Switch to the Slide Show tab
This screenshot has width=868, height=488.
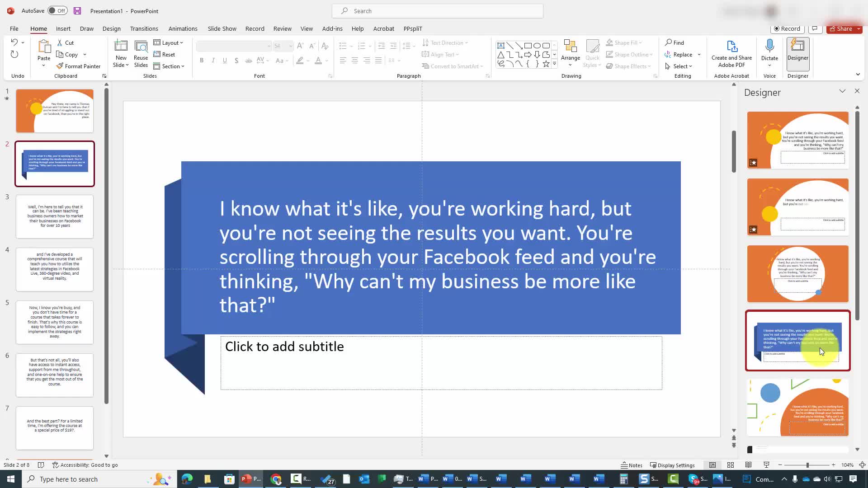222,28
